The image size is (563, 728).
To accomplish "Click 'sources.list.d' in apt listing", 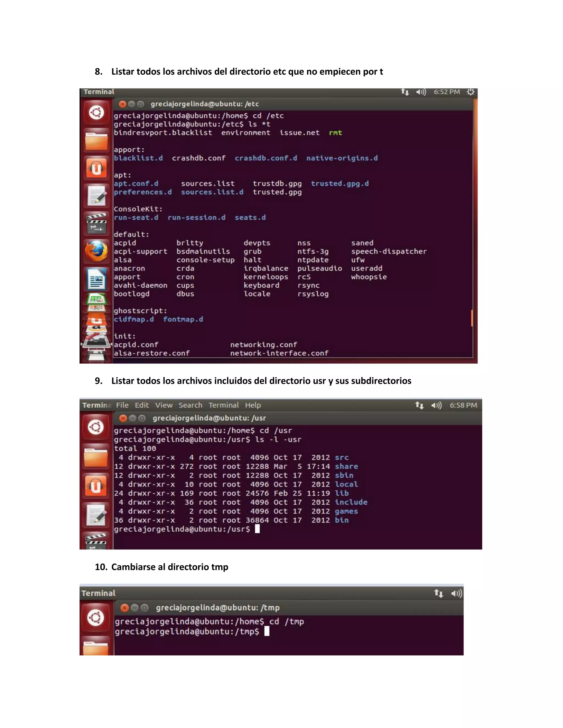I will 212,192.
